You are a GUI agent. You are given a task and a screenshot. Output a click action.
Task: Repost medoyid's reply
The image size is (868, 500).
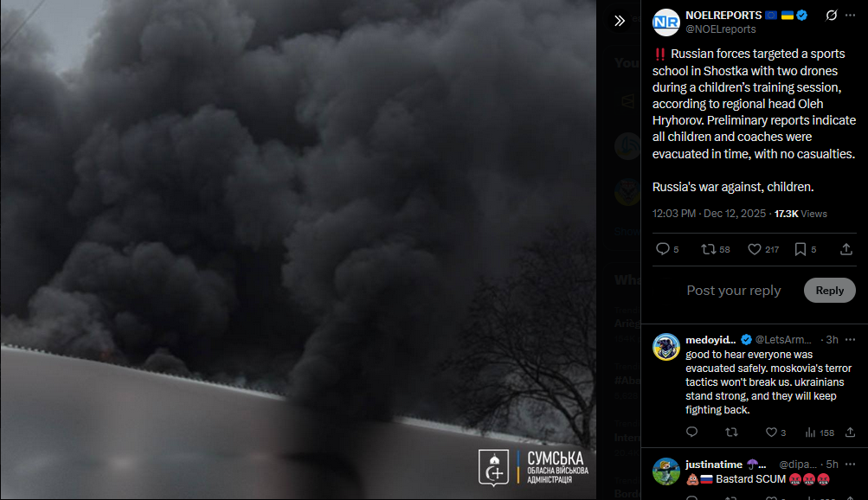(731, 432)
